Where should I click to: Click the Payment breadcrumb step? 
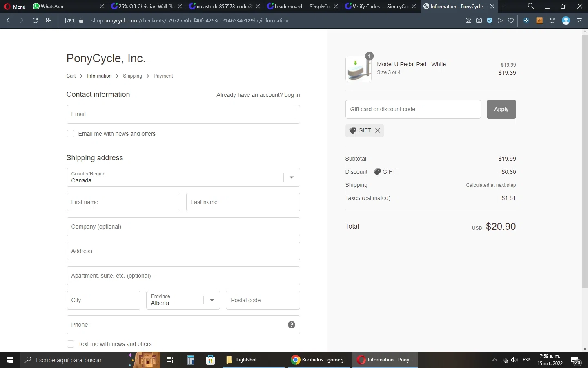pos(163,76)
